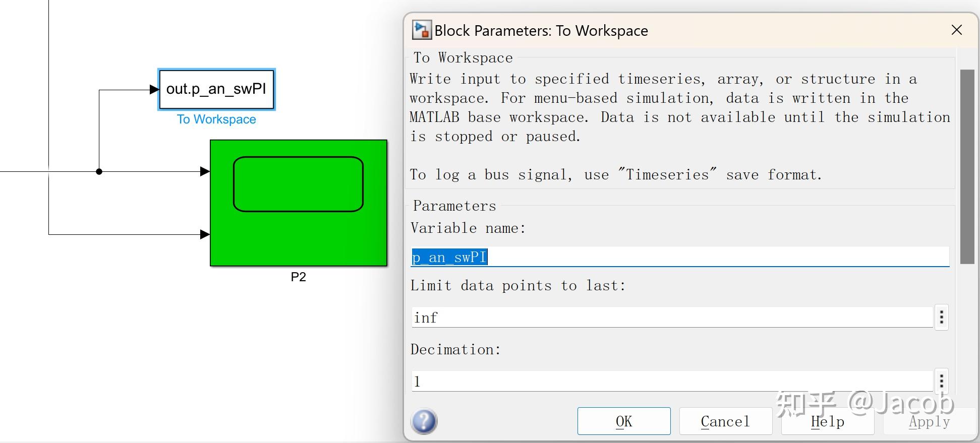
Task: Click into the Decimation value field
Action: tap(672, 382)
